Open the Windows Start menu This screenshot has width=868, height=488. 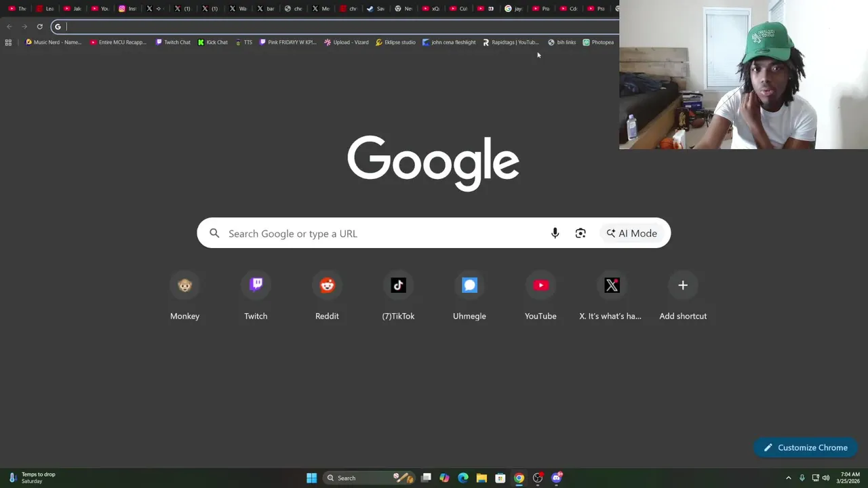(x=311, y=478)
